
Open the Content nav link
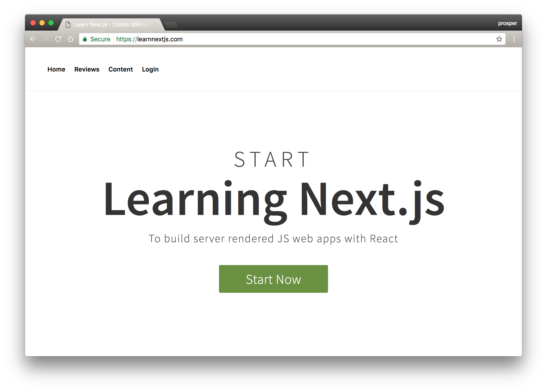pos(120,69)
